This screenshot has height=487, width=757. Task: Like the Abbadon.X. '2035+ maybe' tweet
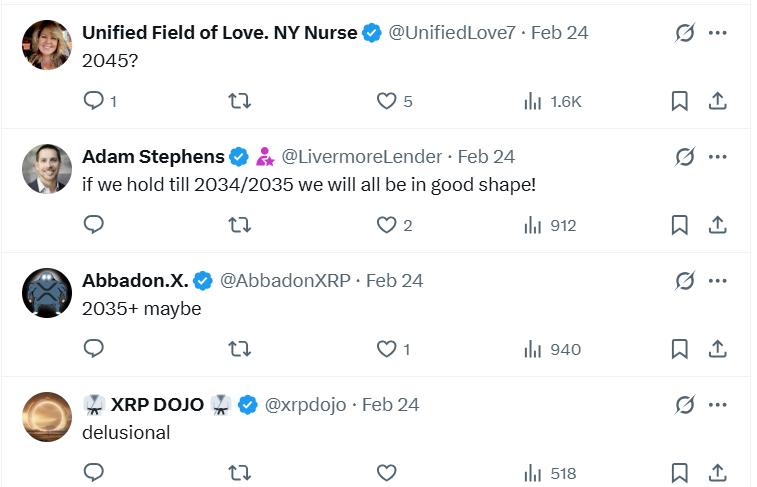[393, 349]
